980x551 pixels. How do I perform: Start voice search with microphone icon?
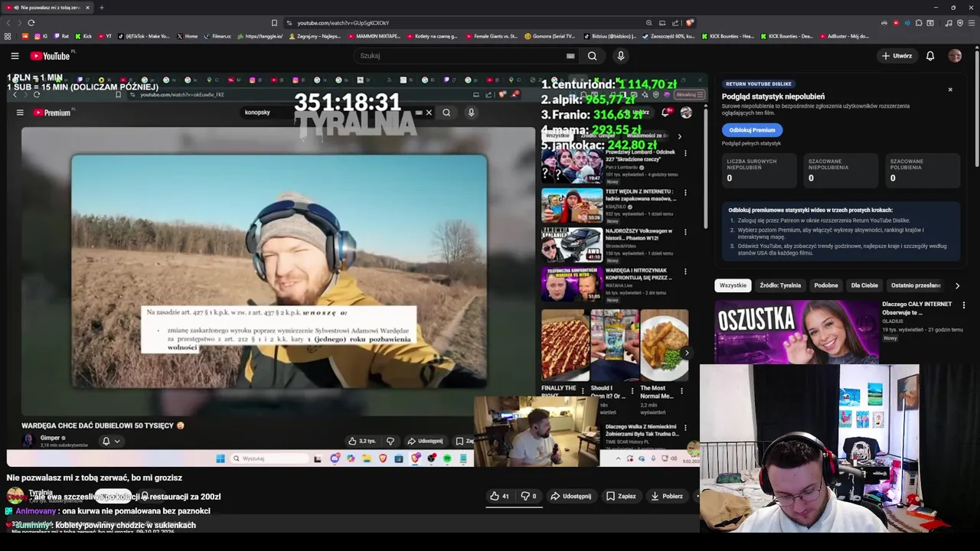pos(621,56)
